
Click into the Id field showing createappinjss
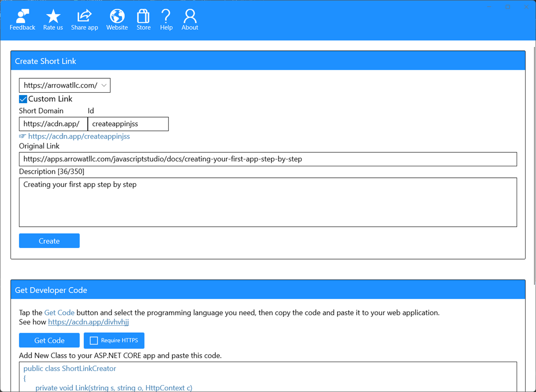[128, 124]
